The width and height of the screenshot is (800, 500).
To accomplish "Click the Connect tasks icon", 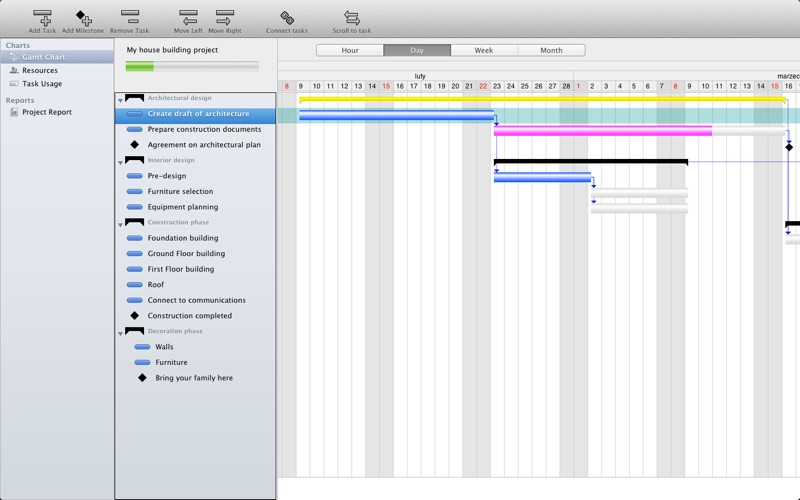I will click(x=287, y=18).
